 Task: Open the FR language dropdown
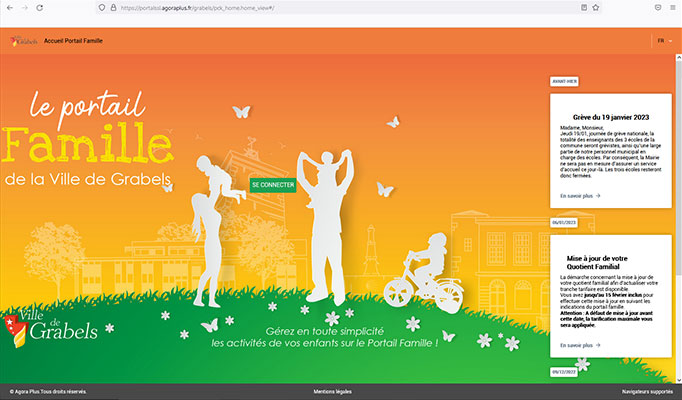[665, 41]
